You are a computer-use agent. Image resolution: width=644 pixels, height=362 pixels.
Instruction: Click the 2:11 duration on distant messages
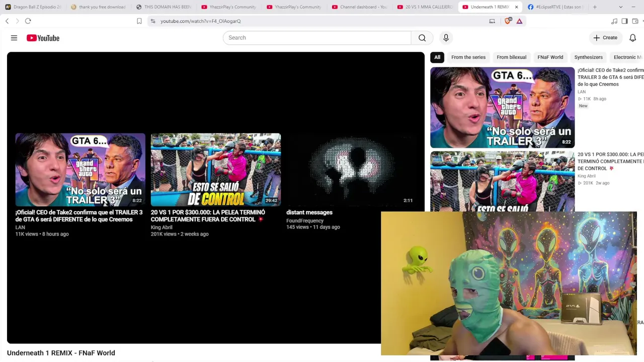[408, 201]
